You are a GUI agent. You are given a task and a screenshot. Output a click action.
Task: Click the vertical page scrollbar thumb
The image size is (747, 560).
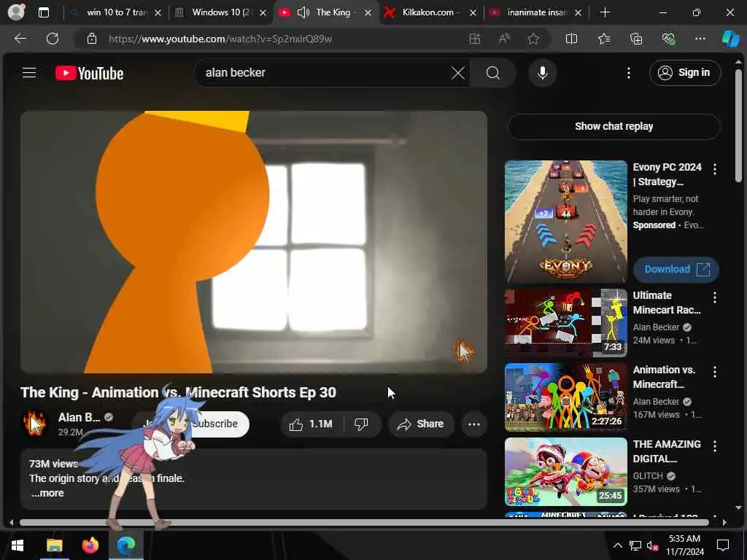click(x=738, y=125)
